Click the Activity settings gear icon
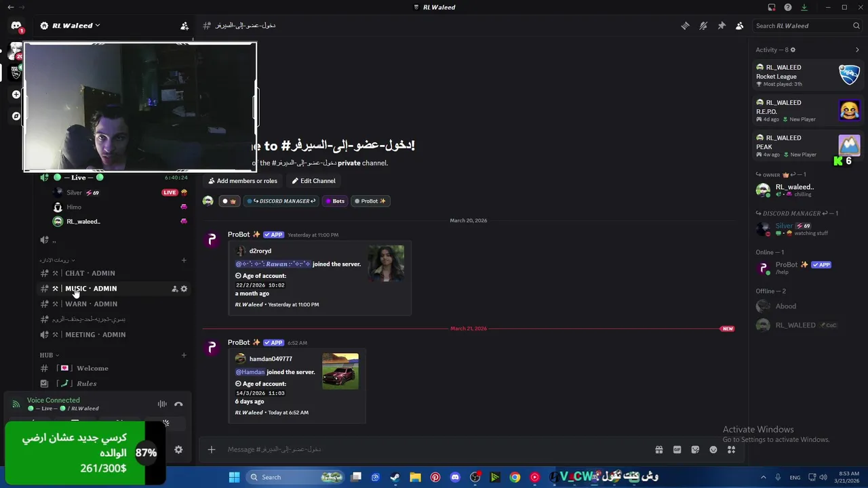868x488 pixels. pyautogui.click(x=793, y=49)
